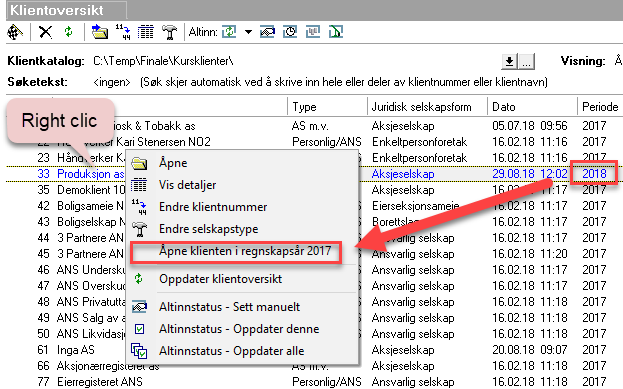Click date 20.08.18 09:07 for Inga AS
This screenshot has width=623, height=389.
coord(530,350)
